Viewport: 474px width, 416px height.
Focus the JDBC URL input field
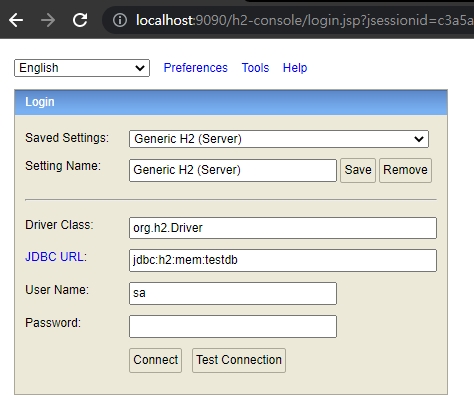(283, 260)
